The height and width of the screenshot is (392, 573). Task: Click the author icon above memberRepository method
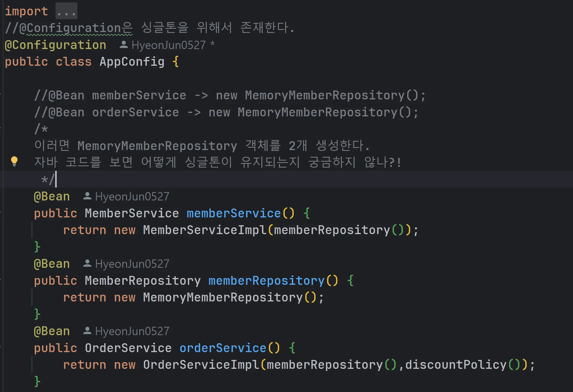pyautogui.click(x=87, y=263)
